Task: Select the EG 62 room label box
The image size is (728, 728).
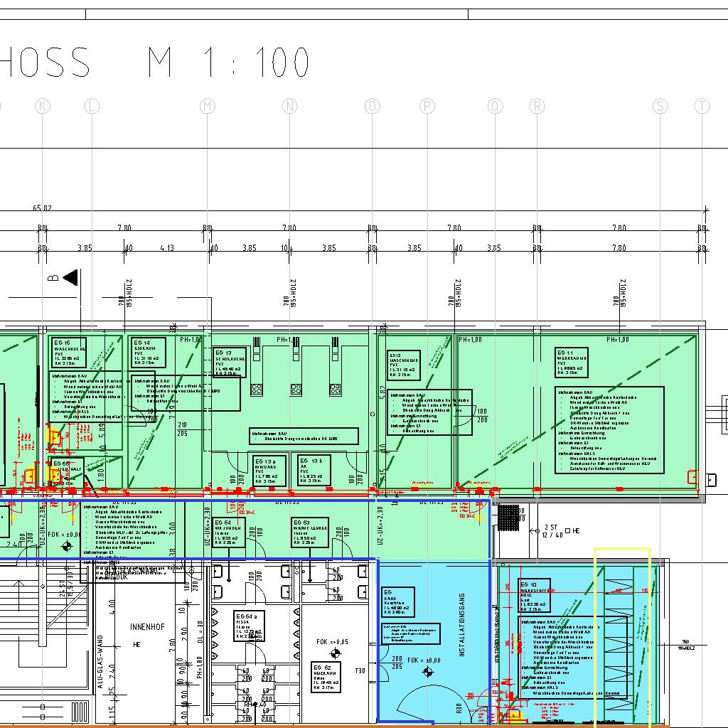Action: (x=326, y=677)
